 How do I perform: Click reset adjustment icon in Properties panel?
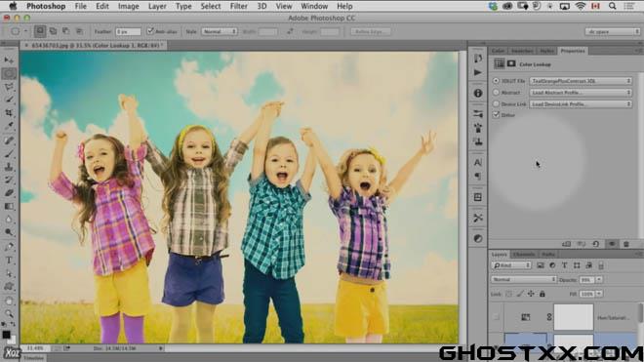point(595,244)
